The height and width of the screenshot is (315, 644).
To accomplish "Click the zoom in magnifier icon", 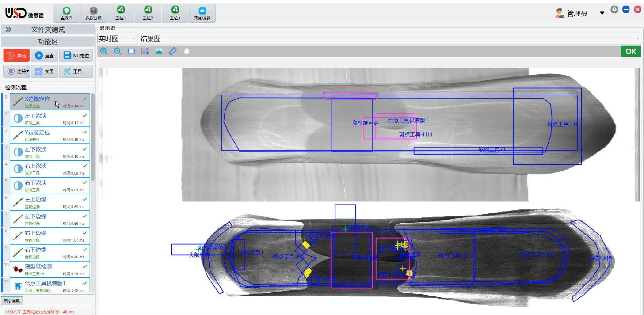I will pyautogui.click(x=104, y=51).
